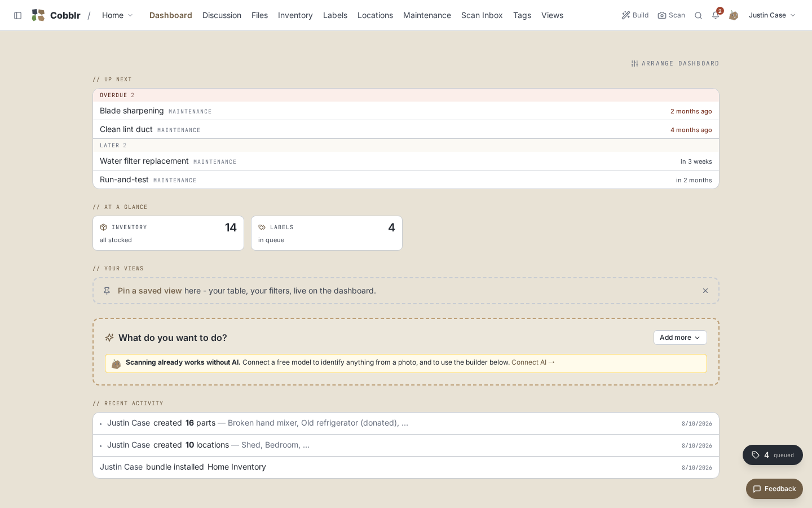Open the Locations tab
Image resolution: width=812 pixels, height=508 pixels.
(375, 15)
